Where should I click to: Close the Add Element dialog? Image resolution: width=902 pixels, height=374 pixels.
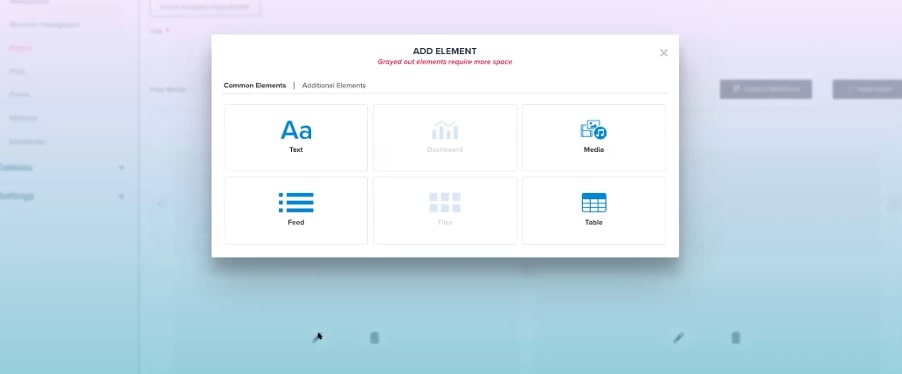tap(663, 53)
